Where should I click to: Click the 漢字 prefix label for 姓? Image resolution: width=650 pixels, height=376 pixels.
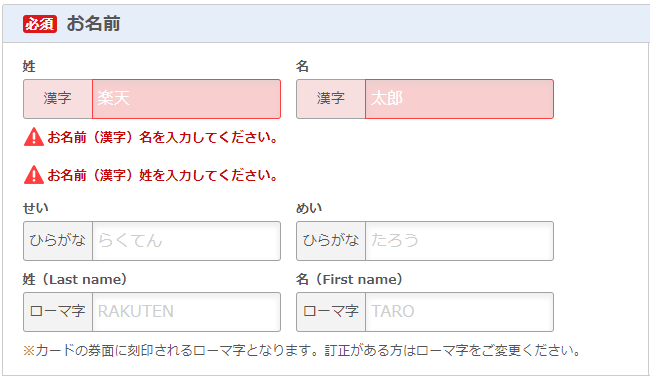point(58,99)
